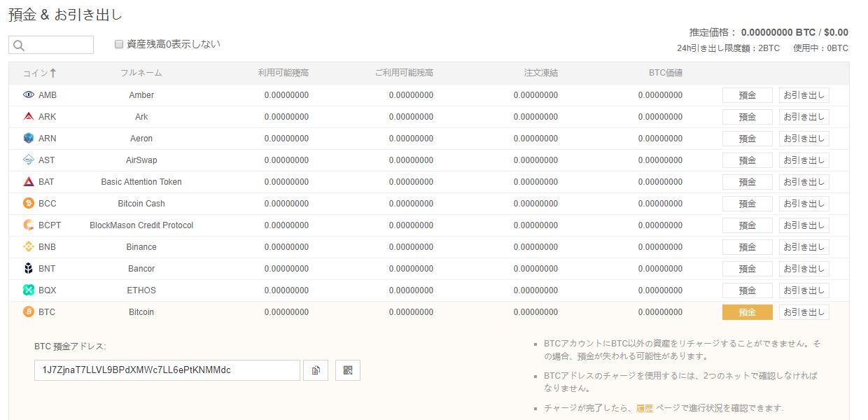Click 預金 button for BQX
The height and width of the screenshot is (420, 868).
coord(748,290)
